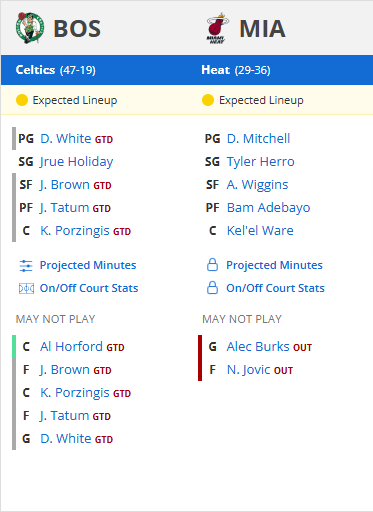Screen dimensions: 373x512
Task: Click the yellow Heat Expected Lineup dot
Action: (x=208, y=100)
